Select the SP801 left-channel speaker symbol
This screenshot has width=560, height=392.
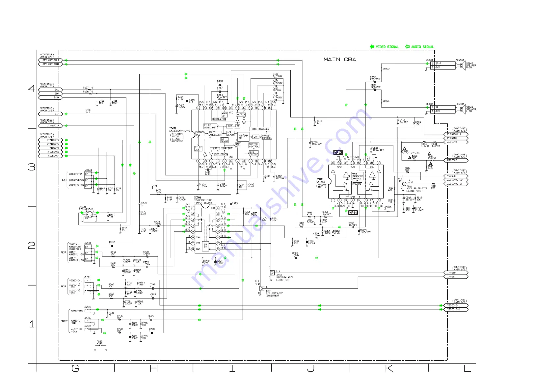pyautogui.click(x=463, y=109)
